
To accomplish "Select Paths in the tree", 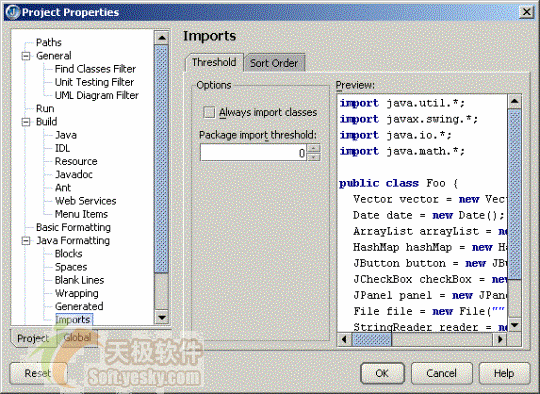I will click(49, 42).
